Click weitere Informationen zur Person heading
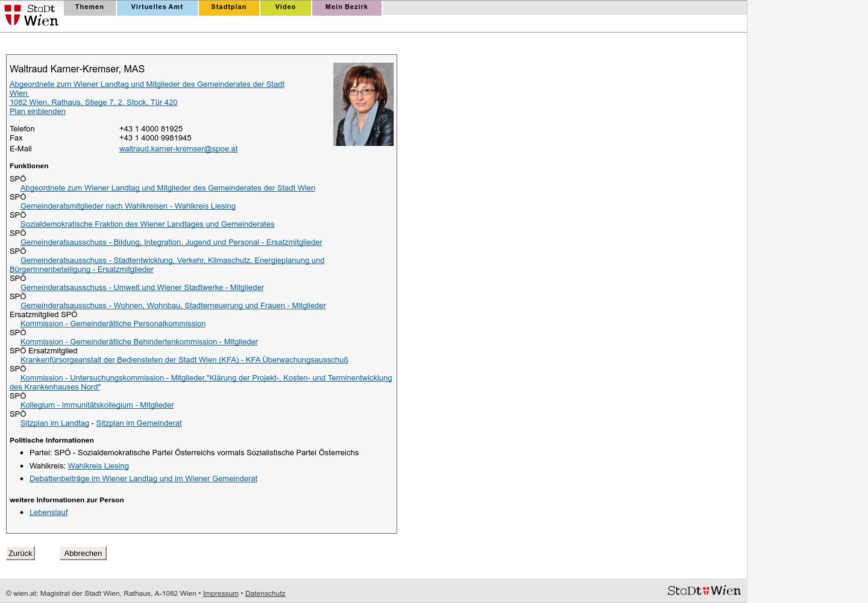Screen dimensions: 868x603 click(x=67, y=500)
